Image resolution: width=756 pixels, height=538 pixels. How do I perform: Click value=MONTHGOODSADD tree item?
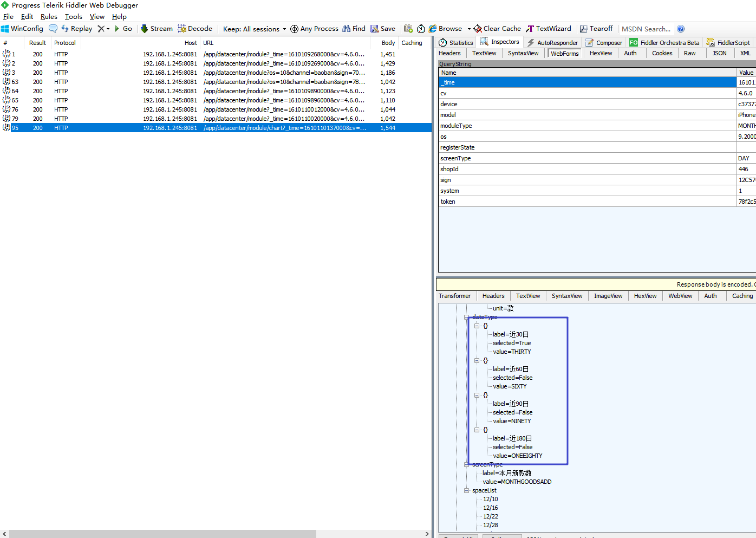coord(517,482)
